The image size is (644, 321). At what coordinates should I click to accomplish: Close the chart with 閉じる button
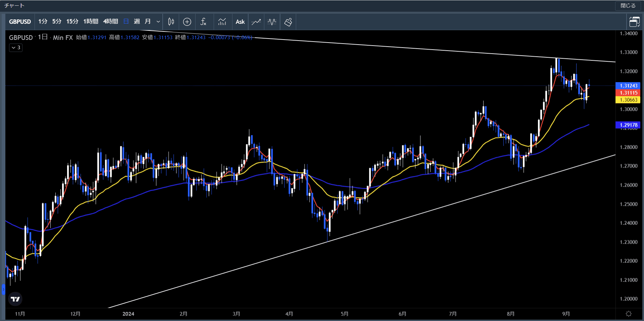pyautogui.click(x=628, y=6)
